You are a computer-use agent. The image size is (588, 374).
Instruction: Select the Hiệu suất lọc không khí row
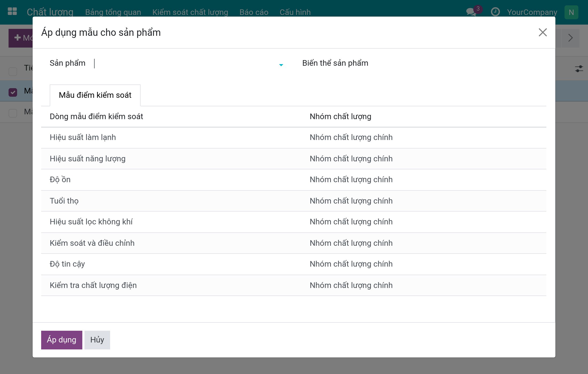click(293, 222)
